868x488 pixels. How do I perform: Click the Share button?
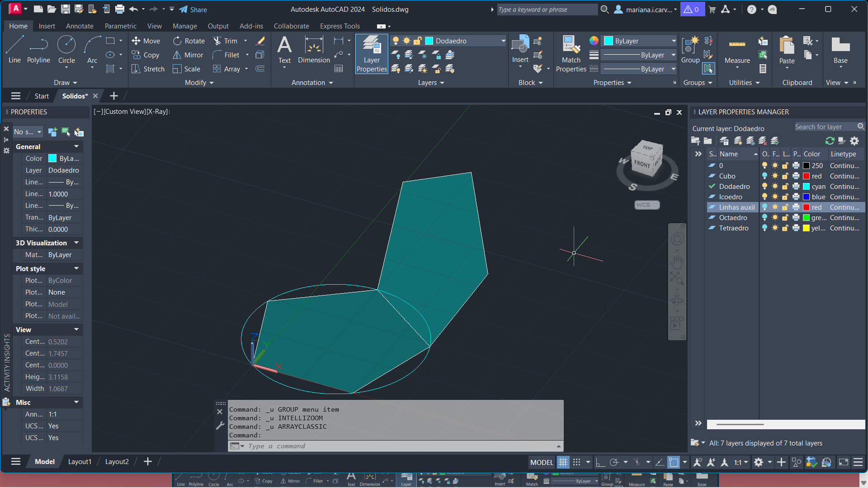click(193, 9)
